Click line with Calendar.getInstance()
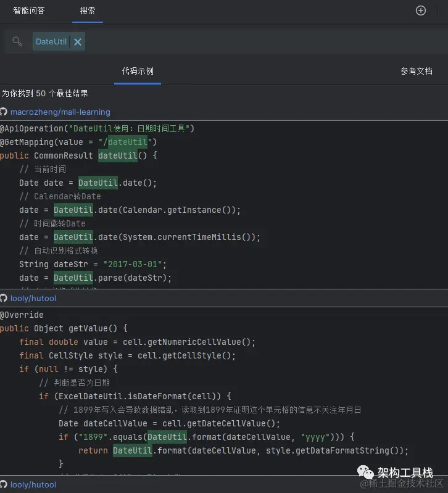This screenshot has width=448, height=493. click(130, 210)
